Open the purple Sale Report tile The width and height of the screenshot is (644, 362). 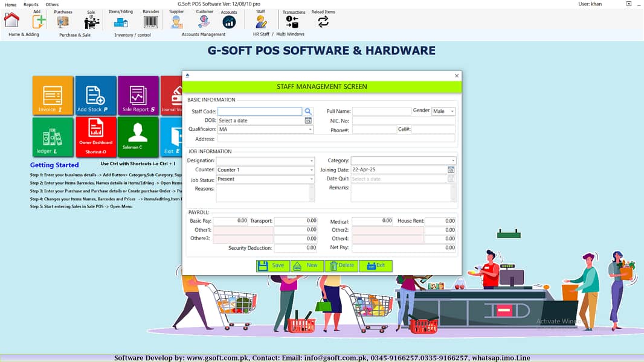[138, 95]
